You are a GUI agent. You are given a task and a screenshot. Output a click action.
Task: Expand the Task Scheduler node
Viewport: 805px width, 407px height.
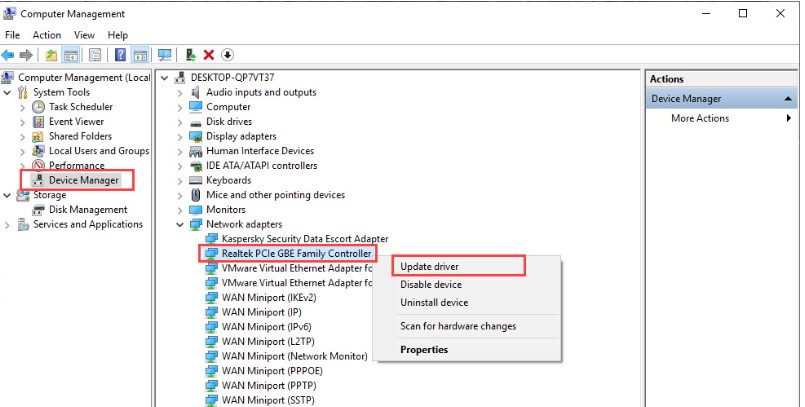pyautogui.click(x=24, y=107)
